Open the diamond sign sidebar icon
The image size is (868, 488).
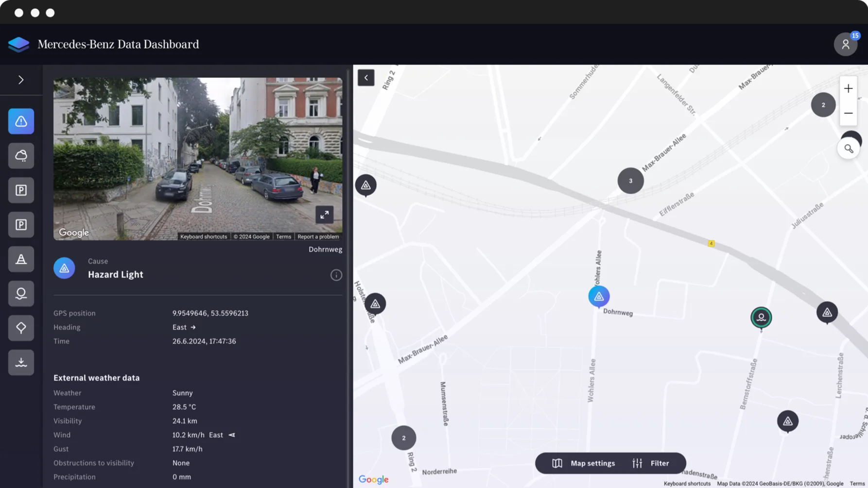(21, 328)
